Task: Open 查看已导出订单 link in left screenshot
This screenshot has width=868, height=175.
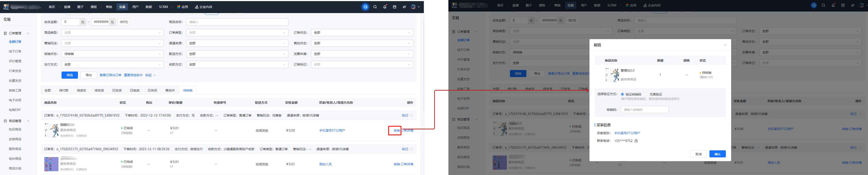Action: (x=110, y=75)
